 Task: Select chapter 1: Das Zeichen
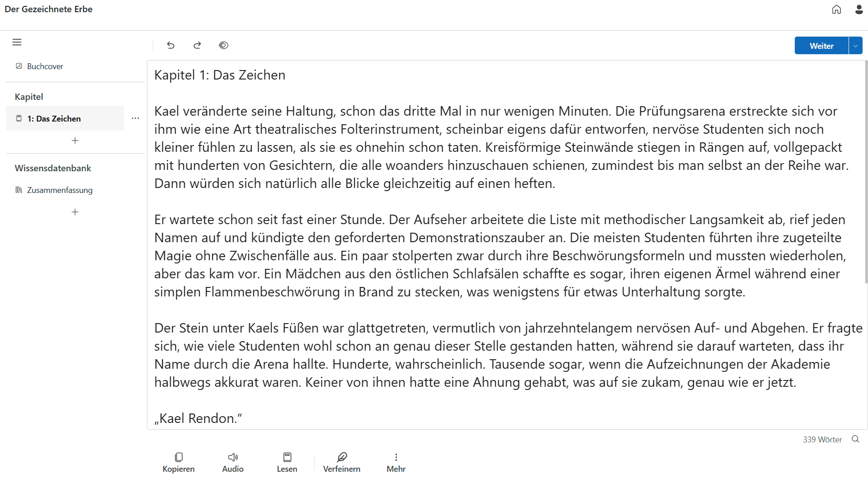pos(54,118)
